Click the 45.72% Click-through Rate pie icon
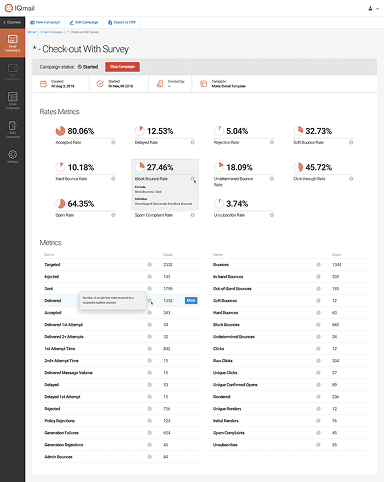Image resolution: width=384 pixels, height=482 pixels. [x=298, y=167]
